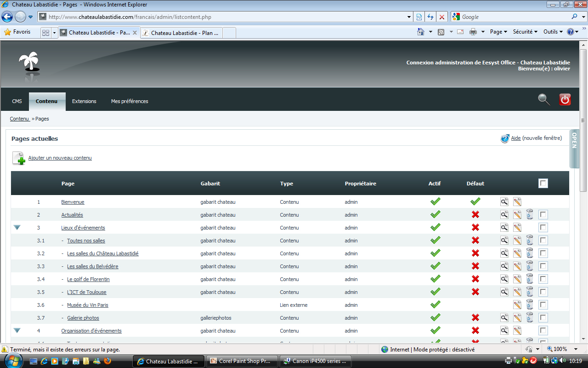588x368 pixels.
Task: Open the Galerie photos page link
Action: (x=83, y=318)
